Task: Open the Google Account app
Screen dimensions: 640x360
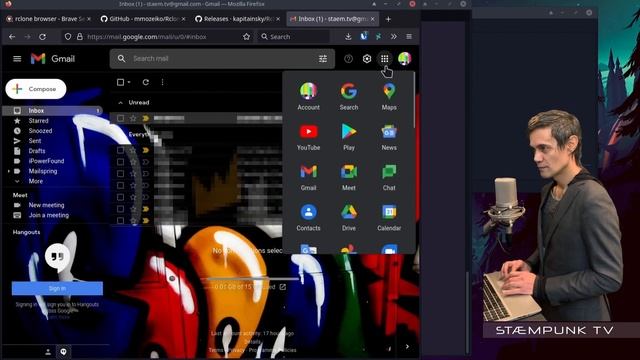Action: [x=308, y=96]
